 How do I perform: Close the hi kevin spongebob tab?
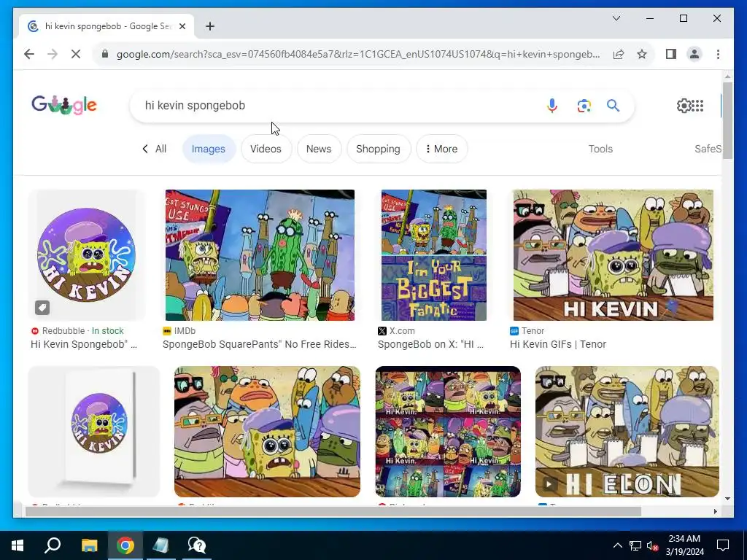click(182, 26)
